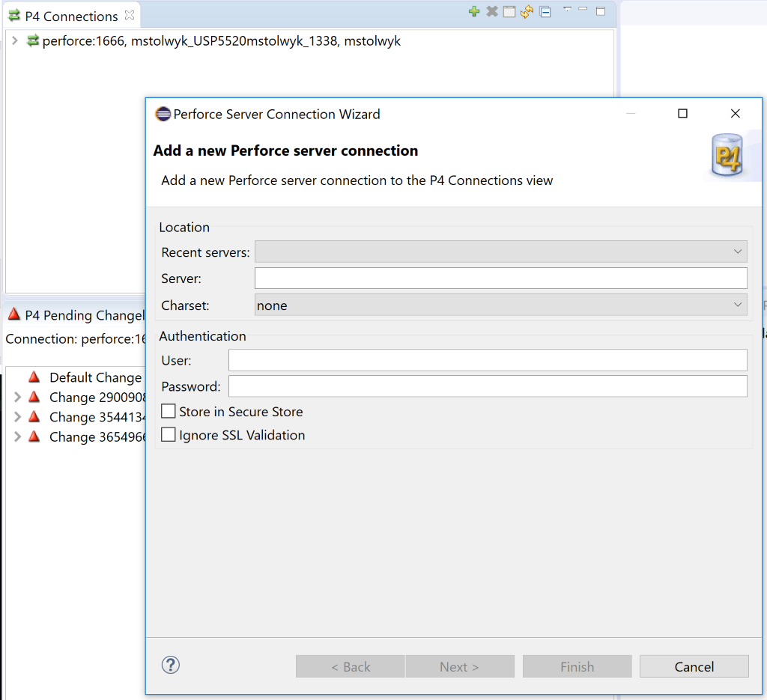Image resolution: width=767 pixels, height=700 pixels.
Task: Open wizard help question mark icon
Action: 171,666
